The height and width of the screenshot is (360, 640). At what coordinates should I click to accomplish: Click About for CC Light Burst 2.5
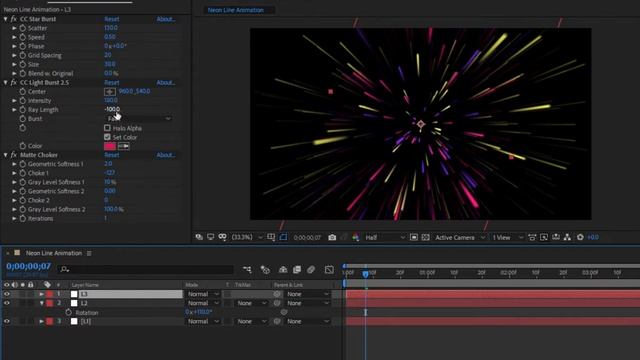(166, 82)
